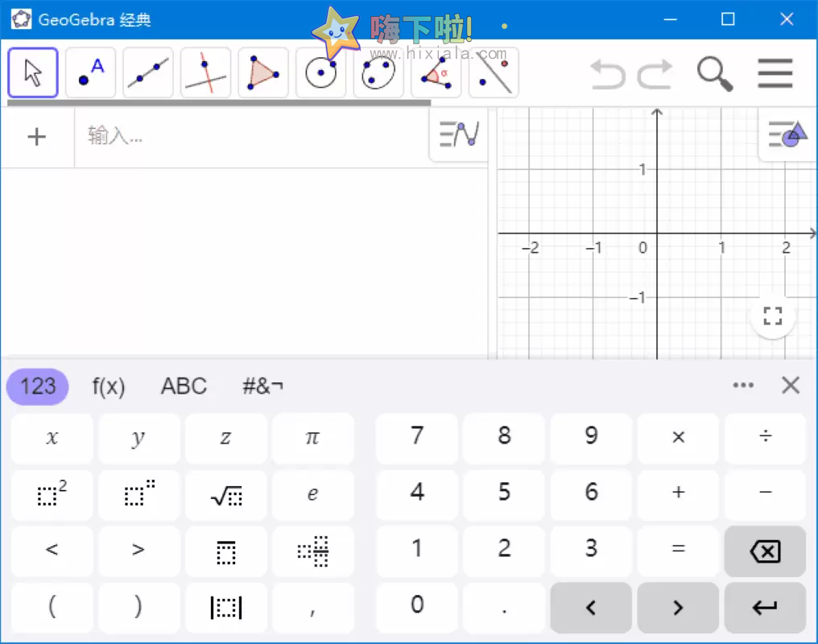The width and height of the screenshot is (818, 644).
Task: Switch to the f(x) keyboard tab
Action: point(108,386)
